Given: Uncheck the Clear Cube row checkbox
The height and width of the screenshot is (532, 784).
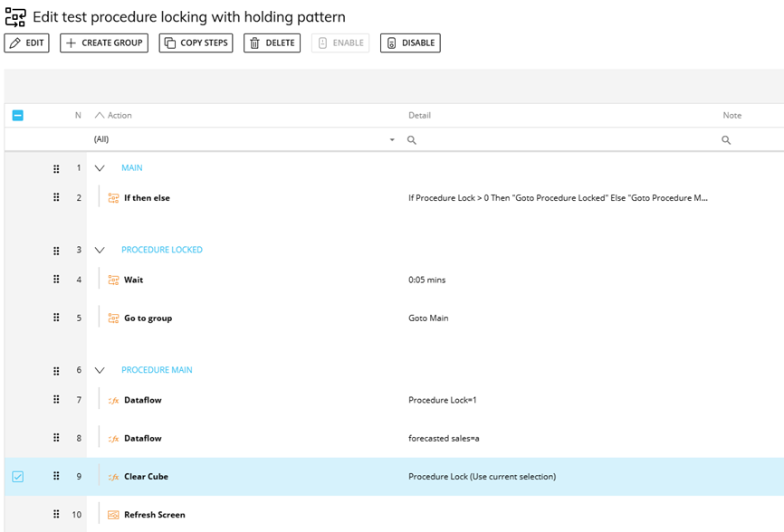Looking at the screenshot, I should (x=17, y=477).
